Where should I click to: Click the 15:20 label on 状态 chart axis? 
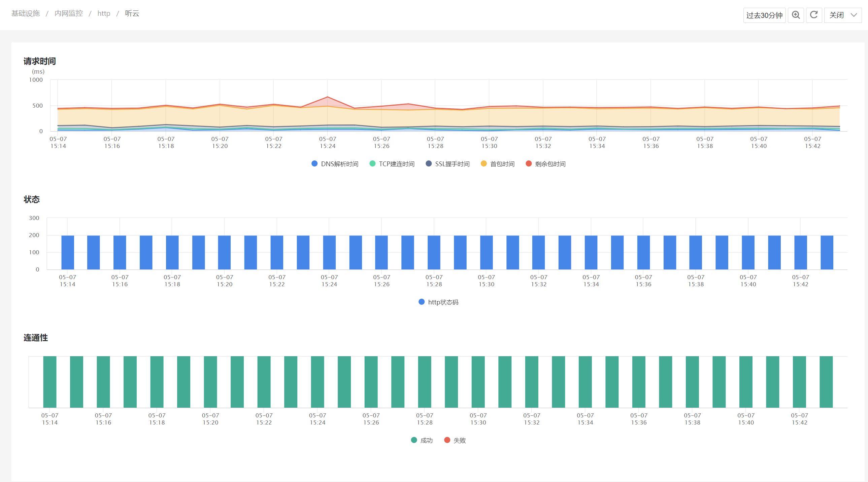coord(225,281)
